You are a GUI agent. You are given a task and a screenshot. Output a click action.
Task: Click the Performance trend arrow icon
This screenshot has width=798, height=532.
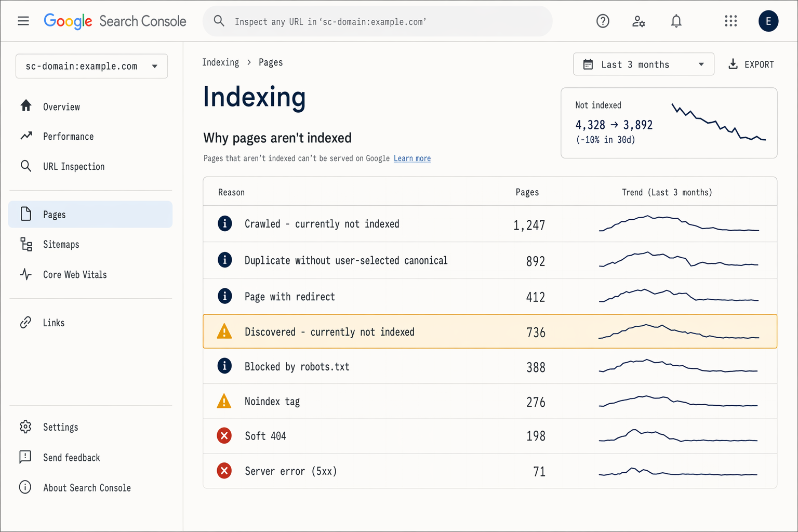[x=26, y=136]
